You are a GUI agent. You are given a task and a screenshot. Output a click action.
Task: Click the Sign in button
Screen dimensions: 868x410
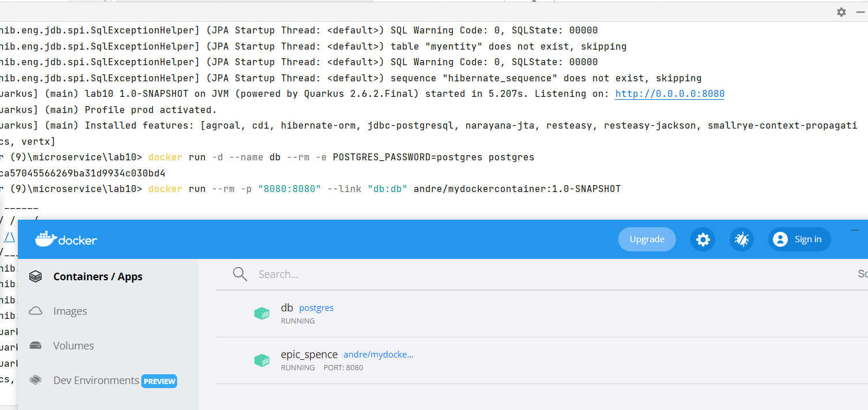pyautogui.click(x=799, y=239)
